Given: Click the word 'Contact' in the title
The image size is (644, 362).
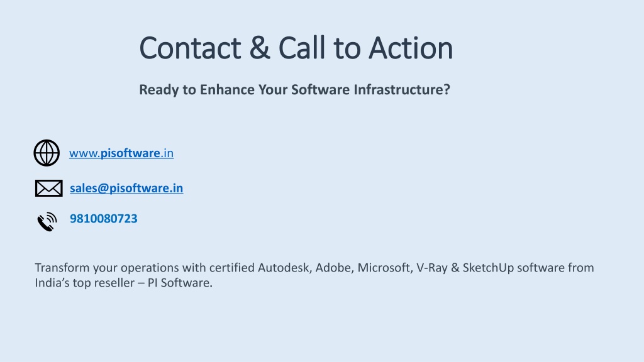Looking at the screenshot, I should [190, 48].
